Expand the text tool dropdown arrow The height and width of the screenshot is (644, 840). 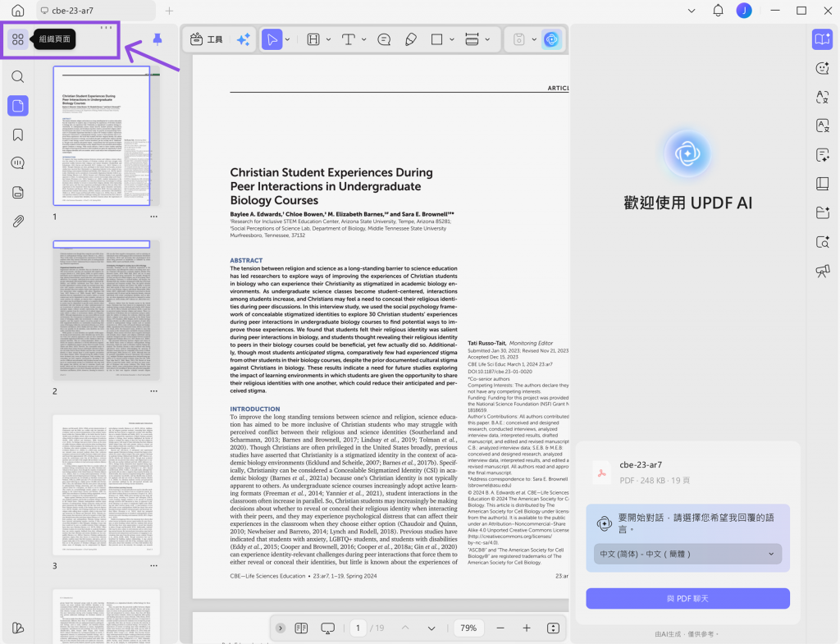coord(363,39)
